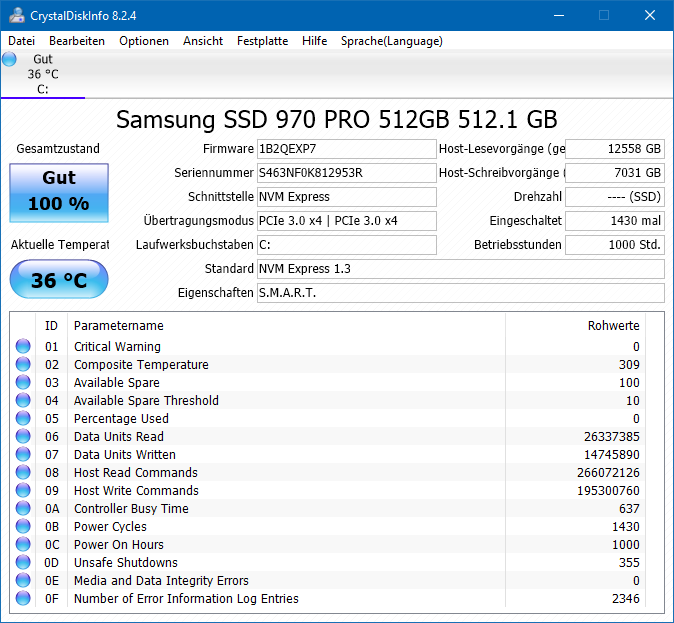Select the Unsafe Shutdowns parameter name

pyautogui.click(x=126, y=563)
